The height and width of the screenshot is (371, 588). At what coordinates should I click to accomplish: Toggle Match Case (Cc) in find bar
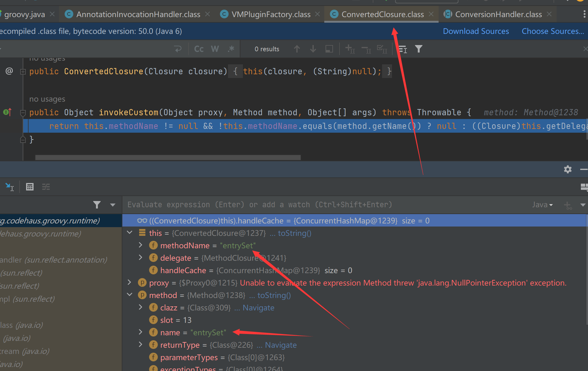[x=198, y=49]
